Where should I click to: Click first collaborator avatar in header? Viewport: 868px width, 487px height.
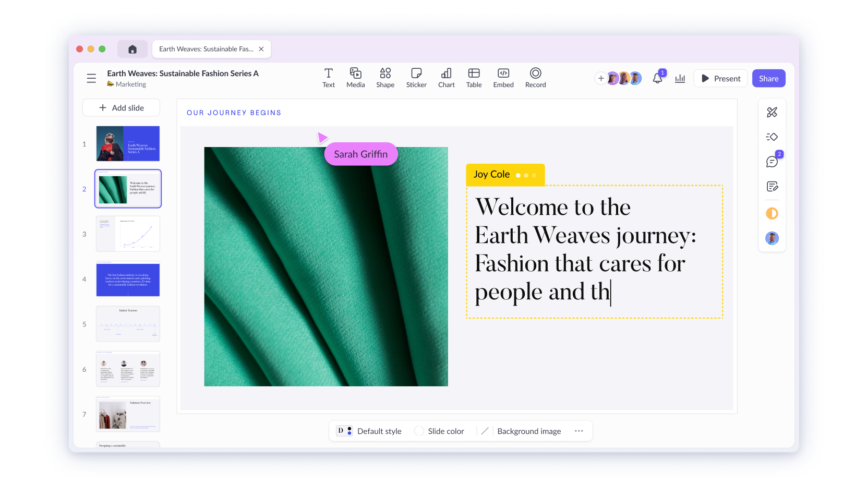click(x=613, y=78)
